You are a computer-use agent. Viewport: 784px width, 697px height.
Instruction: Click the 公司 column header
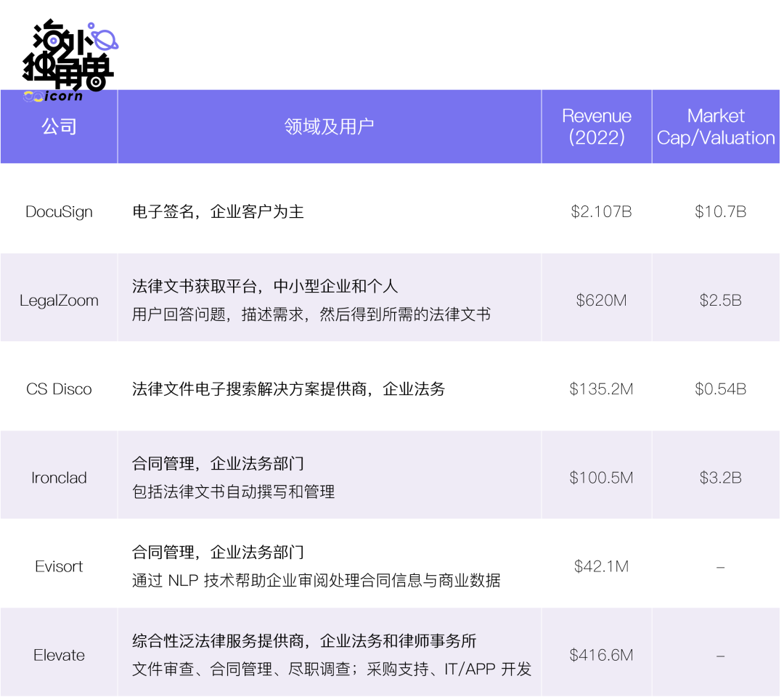click(x=59, y=127)
